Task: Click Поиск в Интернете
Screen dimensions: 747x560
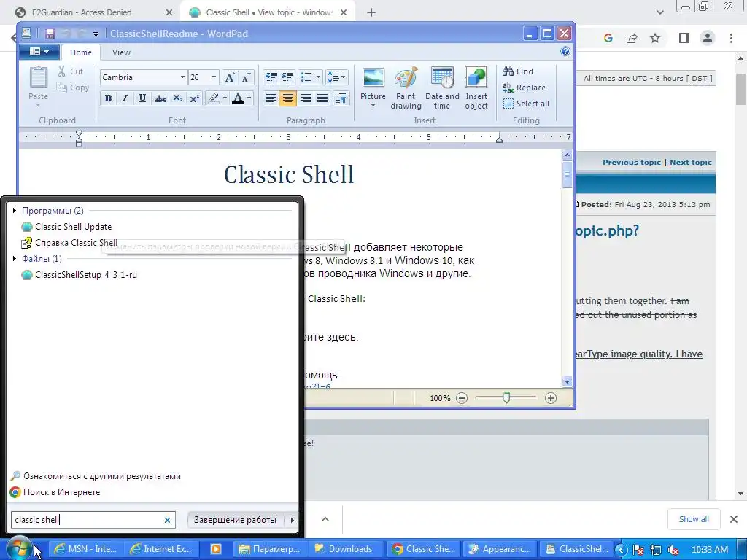Action: 55,492
